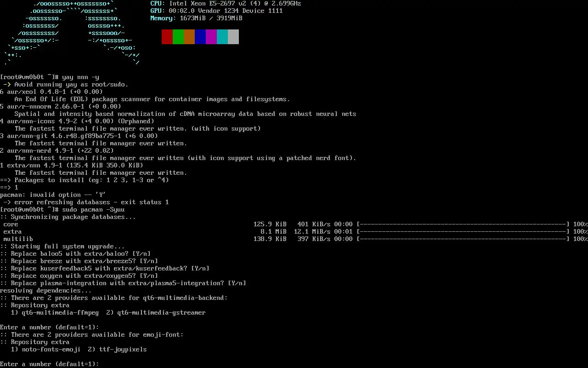Viewport: 588px width, 368px height.
Task: Click the command 'yay nnn -y'
Action: click(81, 77)
